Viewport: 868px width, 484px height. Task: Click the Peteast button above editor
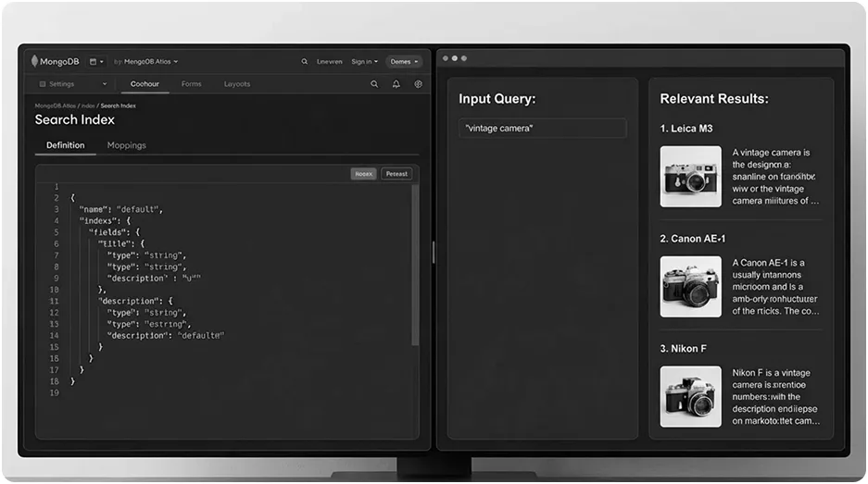(396, 174)
